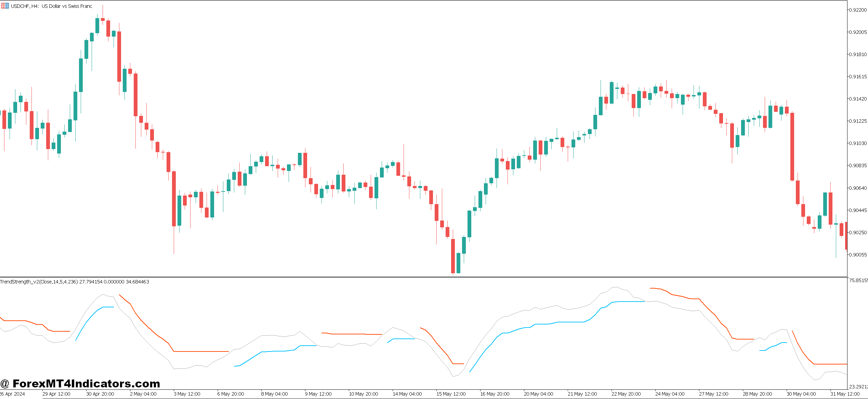Viewport: 868px width, 399px height.
Task: Select the 26 Apr 2024 date marker
Action: [12, 394]
